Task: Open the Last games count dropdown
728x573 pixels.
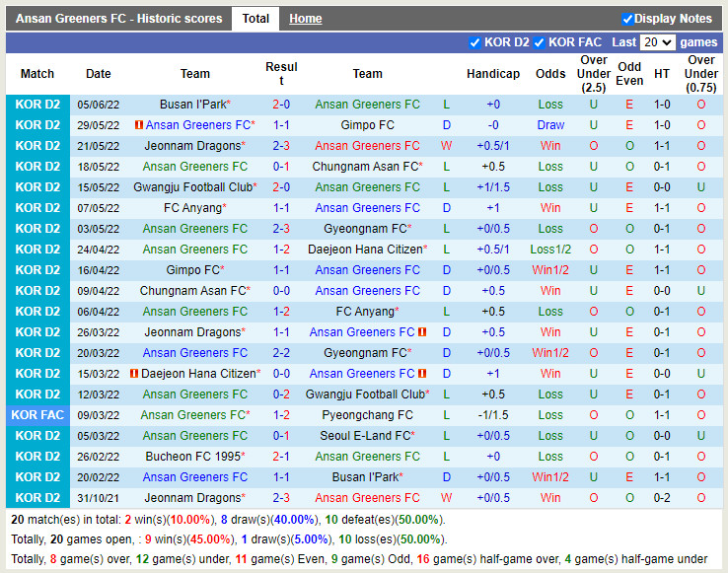Action: click(x=656, y=42)
